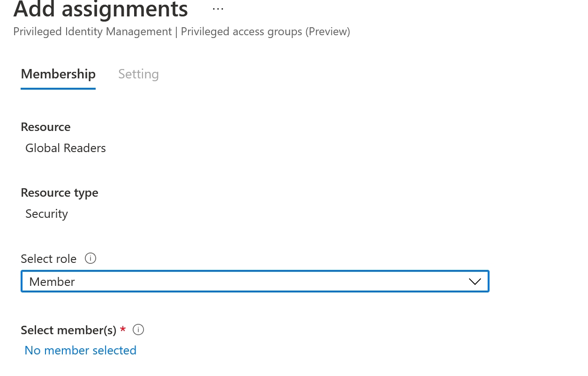This screenshot has height=376, width=588.
Task: Click the No member selected link
Action: (x=81, y=350)
